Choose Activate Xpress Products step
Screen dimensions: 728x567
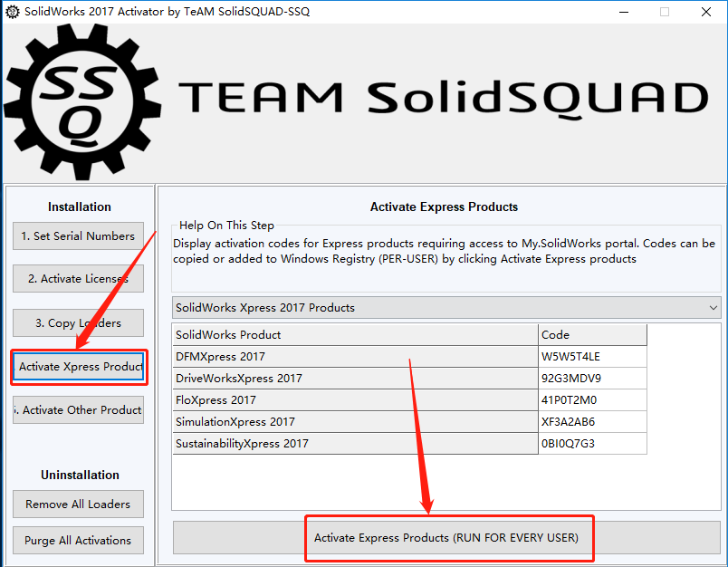coord(79,367)
